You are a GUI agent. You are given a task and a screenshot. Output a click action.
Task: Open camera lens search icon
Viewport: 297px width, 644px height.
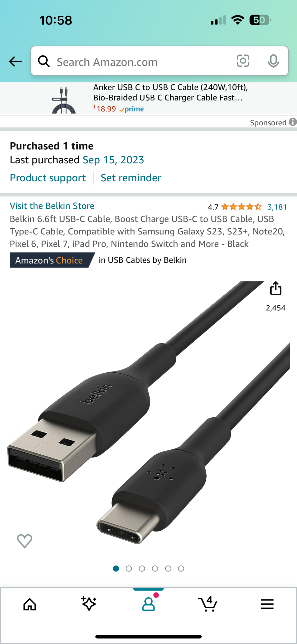[243, 61]
